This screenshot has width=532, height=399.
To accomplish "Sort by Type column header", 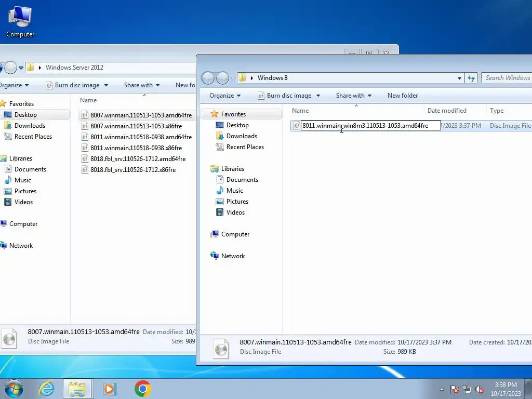I will pyautogui.click(x=497, y=111).
